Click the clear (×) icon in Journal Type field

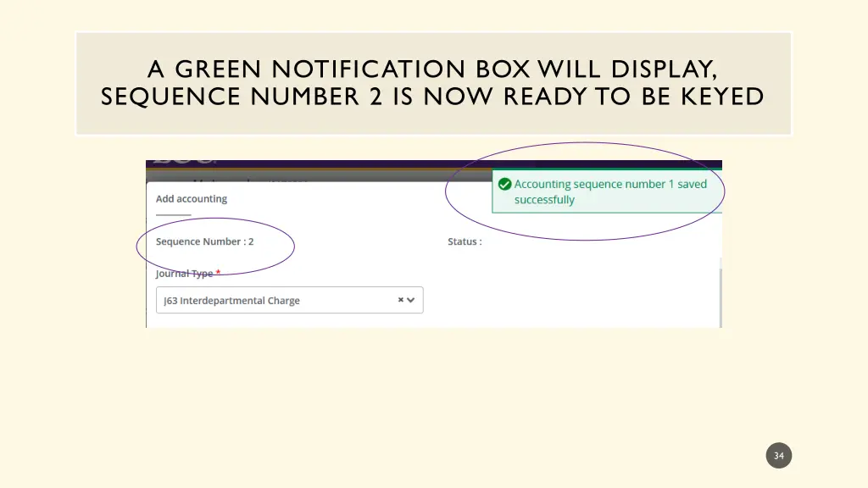pyautogui.click(x=400, y=300)
